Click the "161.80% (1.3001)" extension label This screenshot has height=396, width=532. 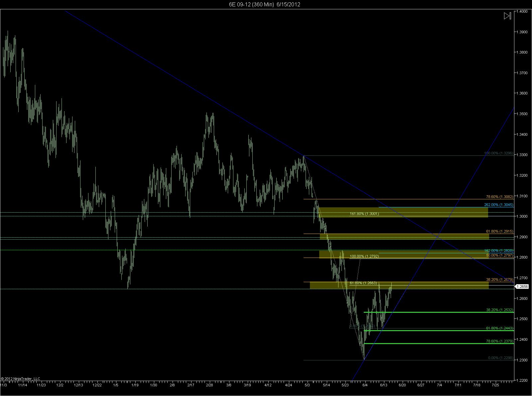click(364, 214)
